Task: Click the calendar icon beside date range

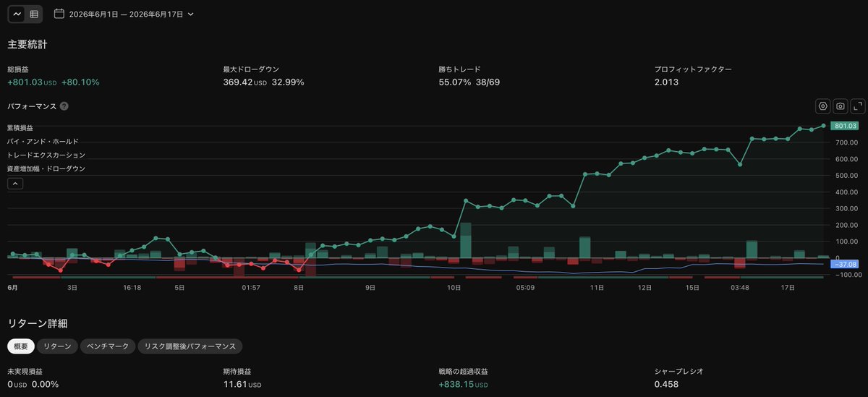Action: pos(59,14)
